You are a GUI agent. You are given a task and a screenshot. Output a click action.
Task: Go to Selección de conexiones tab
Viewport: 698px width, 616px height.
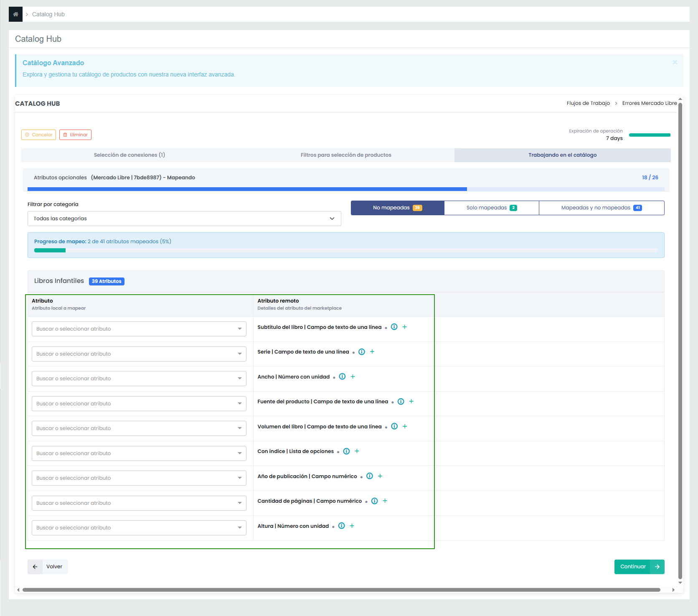[x=129, y=155]
